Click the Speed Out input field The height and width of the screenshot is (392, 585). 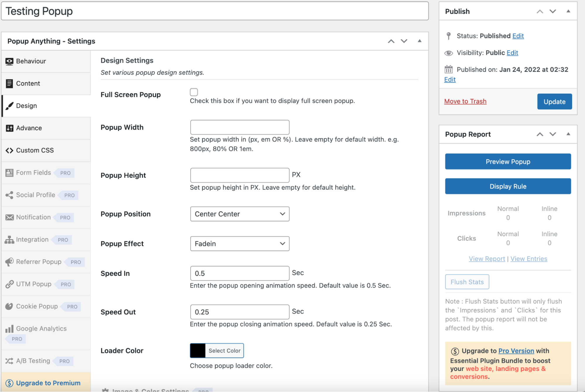(240, 312)
